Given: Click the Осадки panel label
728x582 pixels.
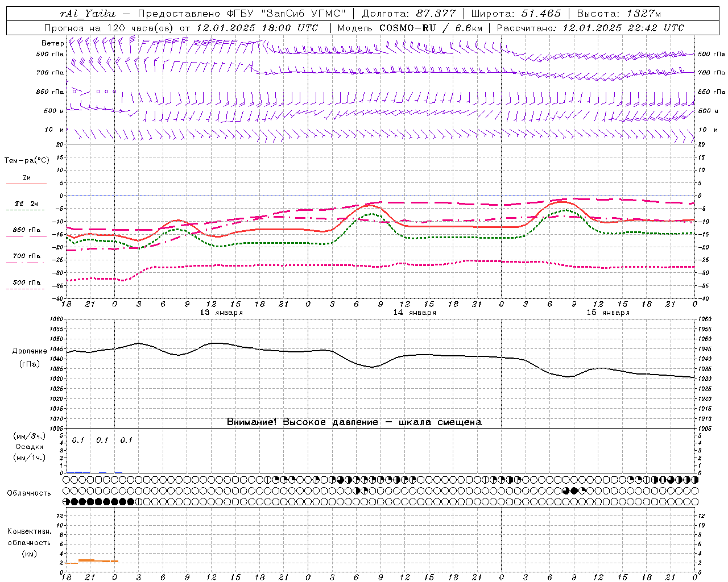Looking at the screenshot, I should pyautogui.click(x=29, y=447).
